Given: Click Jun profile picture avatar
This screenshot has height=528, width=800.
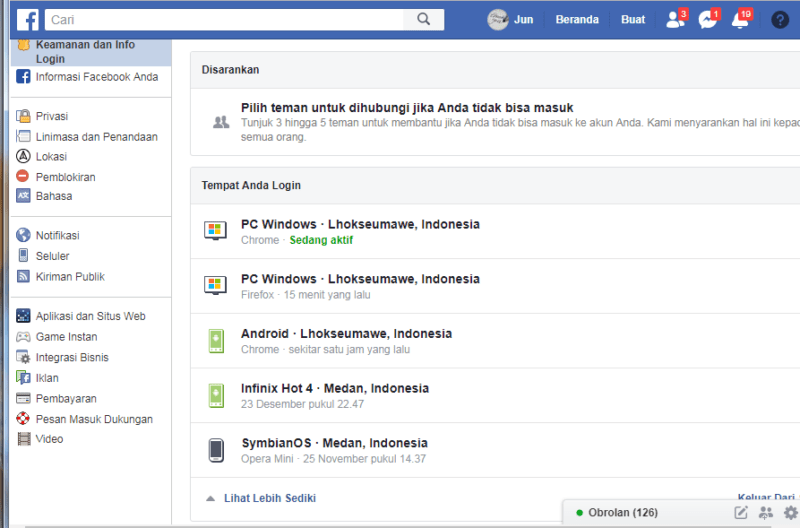Looking at the screenshot, I should point(497,19).
